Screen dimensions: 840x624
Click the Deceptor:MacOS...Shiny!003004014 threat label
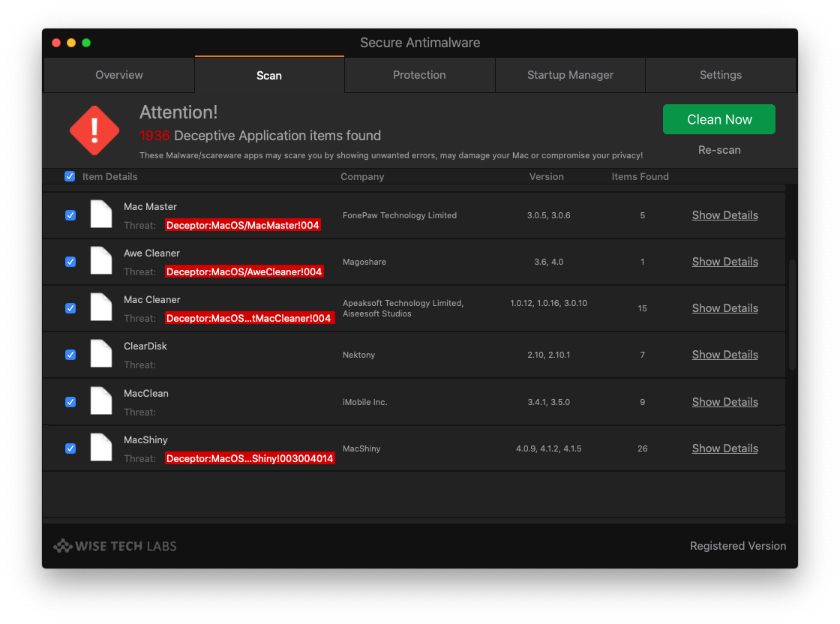click(250, 459)
